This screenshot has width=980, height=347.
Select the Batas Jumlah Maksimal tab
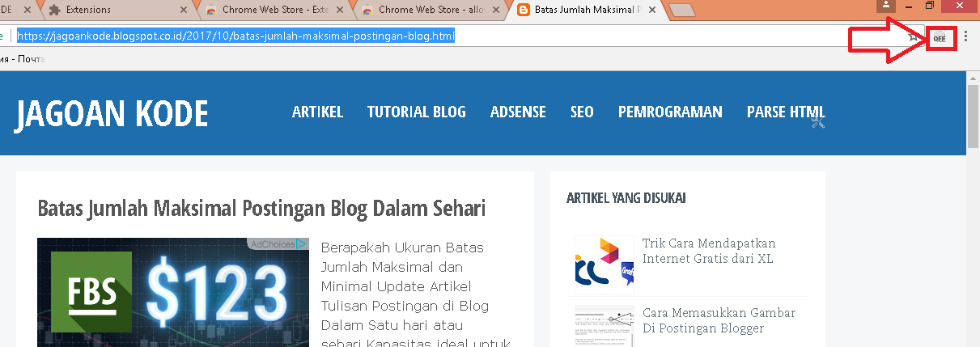point(589,10)
